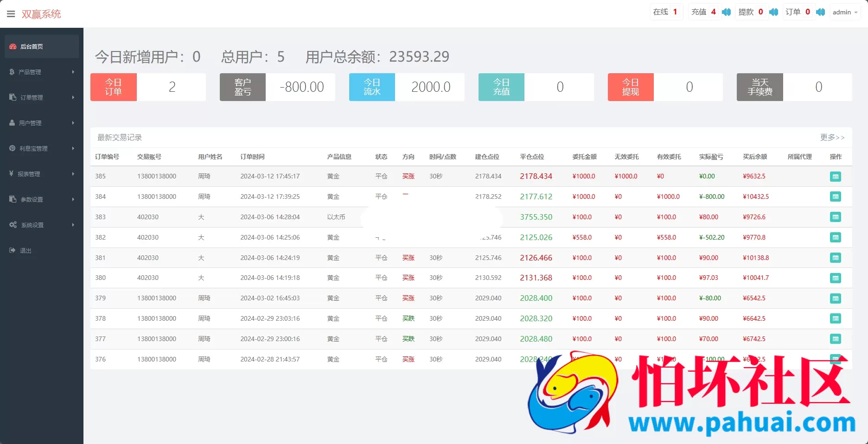Mute the 充值 notification speaker
Screen dimensions: 868x444
click(727, 12)
